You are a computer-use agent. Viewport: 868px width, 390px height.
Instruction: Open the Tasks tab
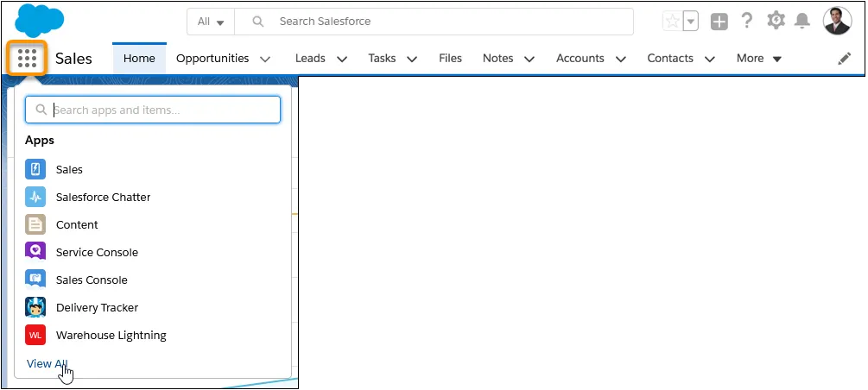point(382,58)
